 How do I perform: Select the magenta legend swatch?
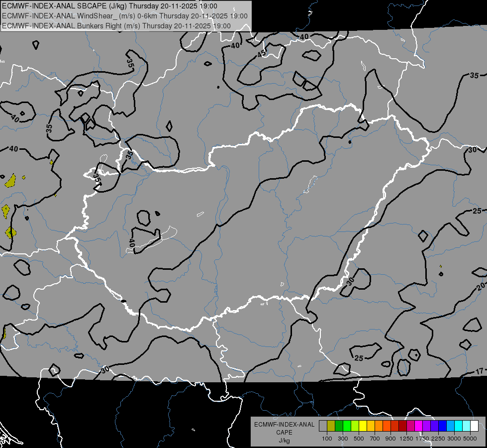(x=418, y=426)
